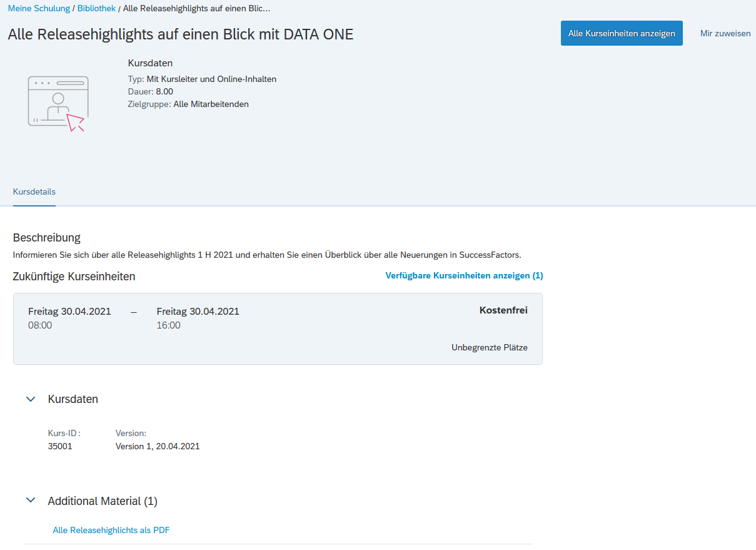Screen dimensions: 756x550
Task: Click the Kostenfrei price label
Action: [x=503, y=310]
